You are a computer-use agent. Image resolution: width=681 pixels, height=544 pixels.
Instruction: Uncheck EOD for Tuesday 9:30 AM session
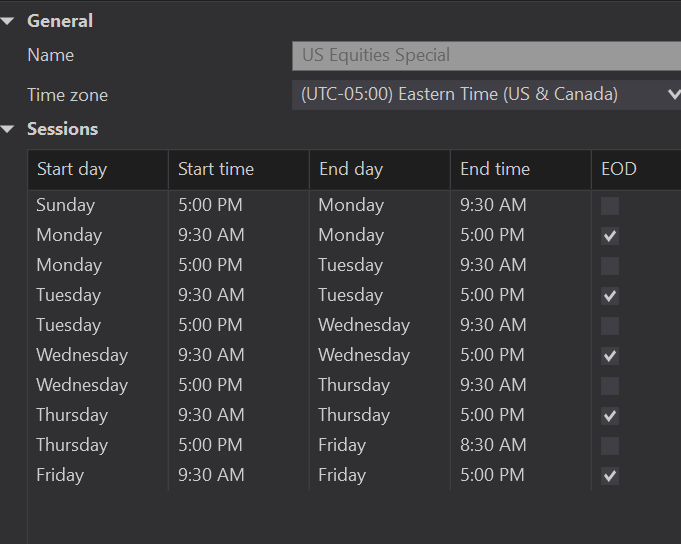[x=610, y=296]
